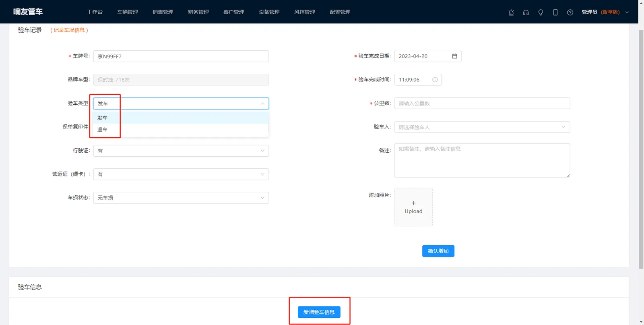Open calendar icon in inspection date field
The width and height of the screenshot is (644, 325).
click(x=454, y=56)
